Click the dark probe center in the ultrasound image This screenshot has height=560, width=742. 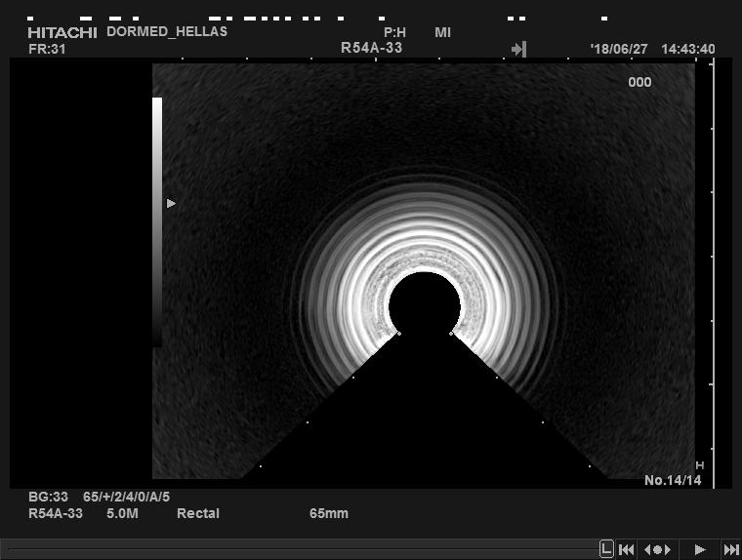coord(424,304)
